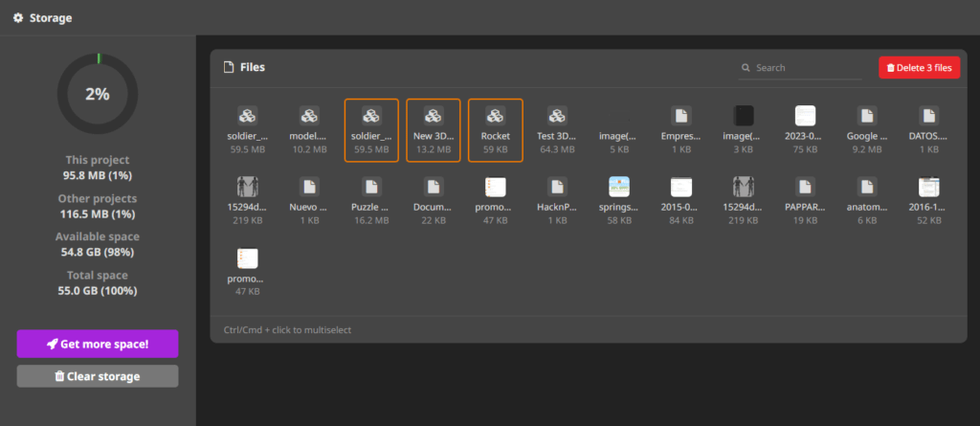Click the Storage gear icon in header
This screenshot has height=426, width=980.
[18, 17]
